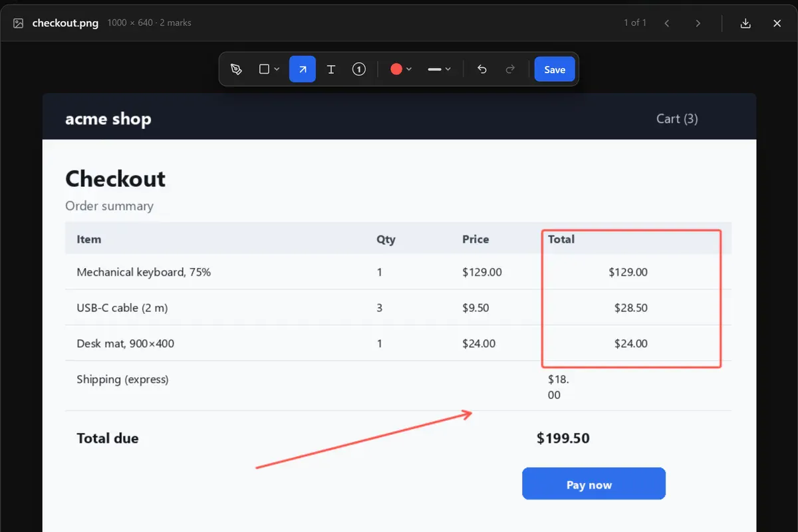Click 'Desk mat, 900×400' item name

(x=126, y=344)
